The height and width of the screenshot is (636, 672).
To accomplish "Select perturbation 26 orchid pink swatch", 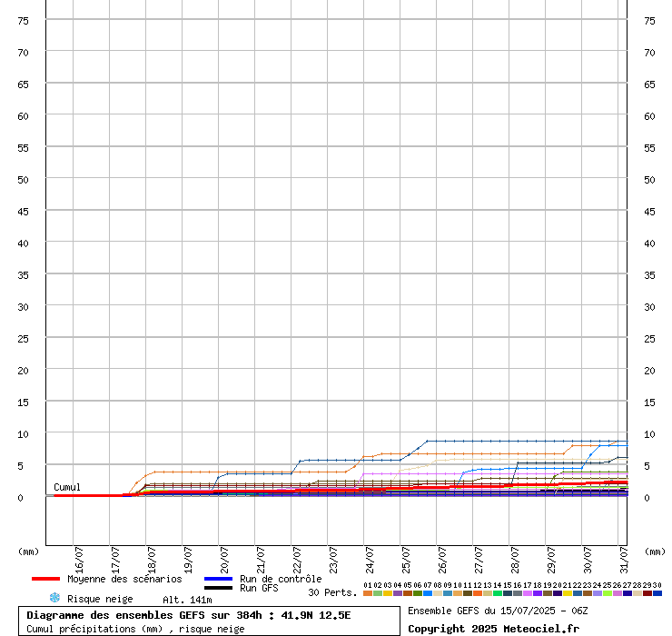I will pos(618,593).
